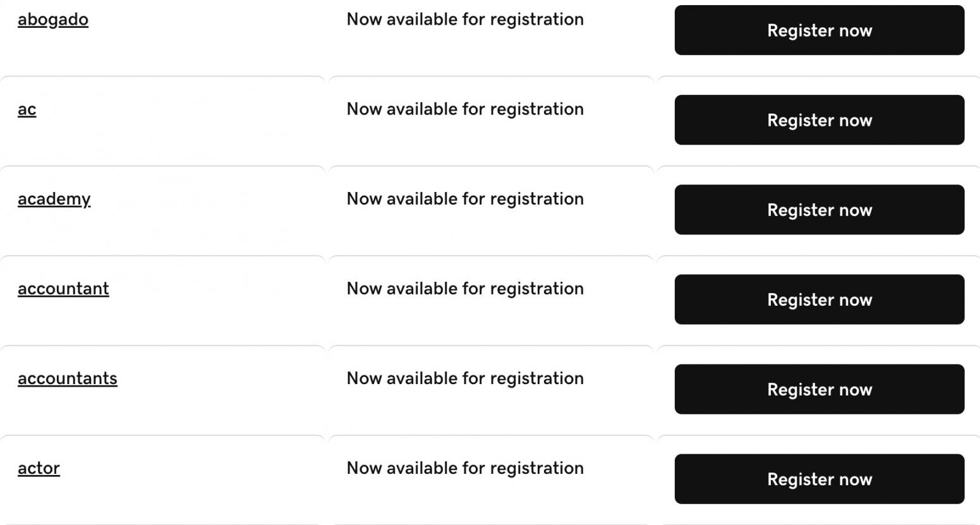The width and height of the screenshot is (980, 525).
Task: Register the academy domain extension now
Action: (819, 210)
